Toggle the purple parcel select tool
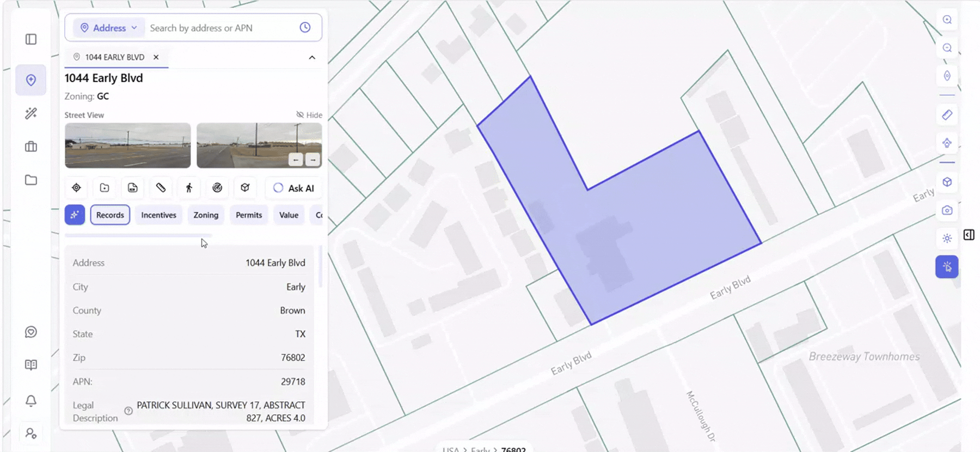The width and height of the screenshot is (980, 452). pos(947,267)
